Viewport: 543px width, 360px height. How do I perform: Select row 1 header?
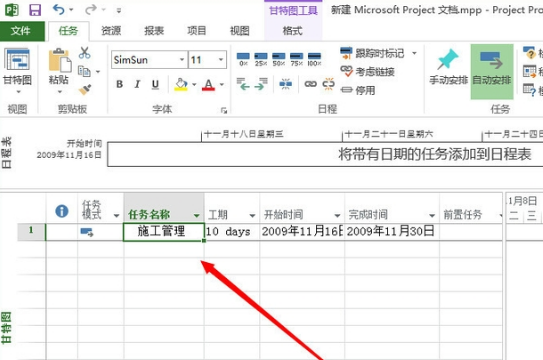coord(31,232)
